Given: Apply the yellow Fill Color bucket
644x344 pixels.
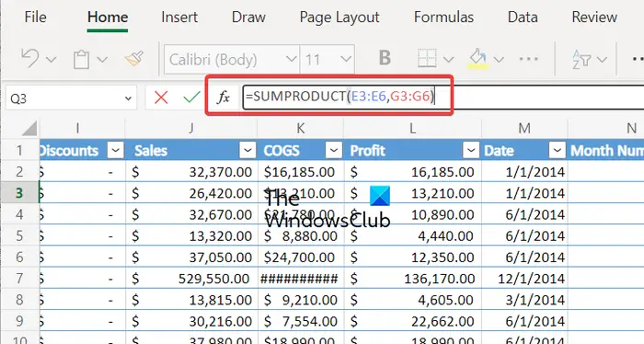Looking at the screenshot, I should tap(478, 59).
